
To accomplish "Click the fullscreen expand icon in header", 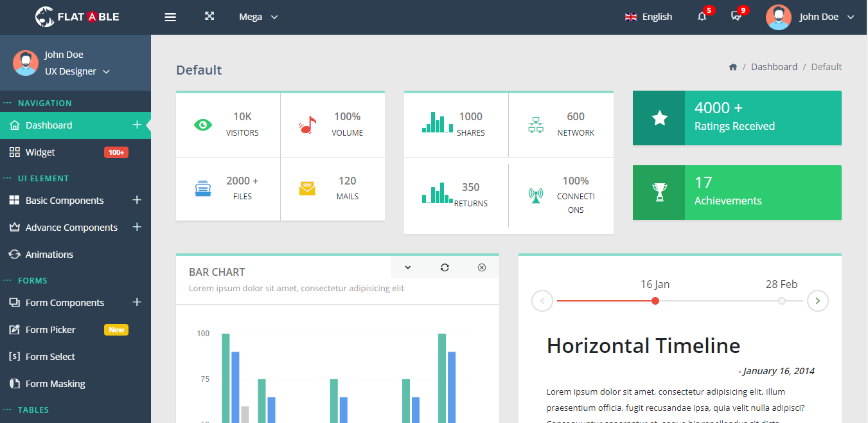I will coord(209,16).
